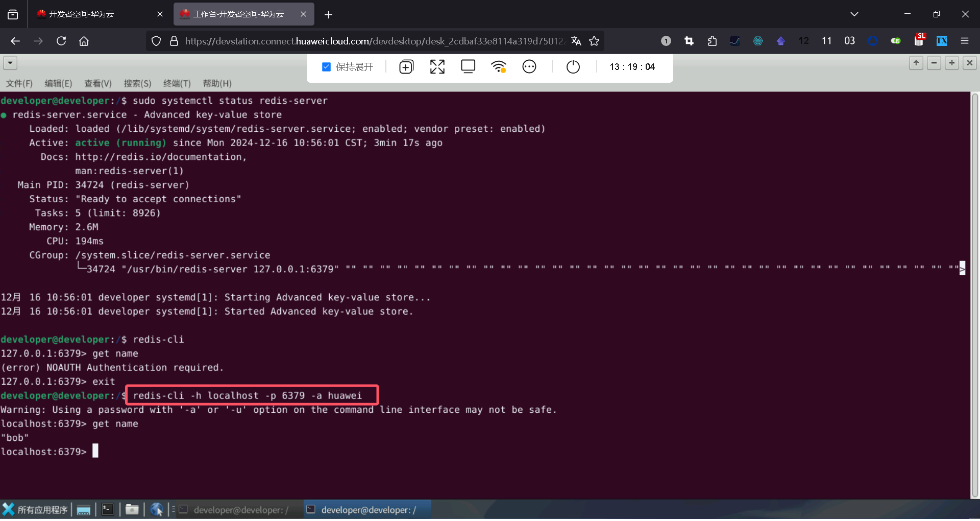
Task: Open the 文件(F) terminal menu
Action: pyautogui.click(x=19, y=83)
